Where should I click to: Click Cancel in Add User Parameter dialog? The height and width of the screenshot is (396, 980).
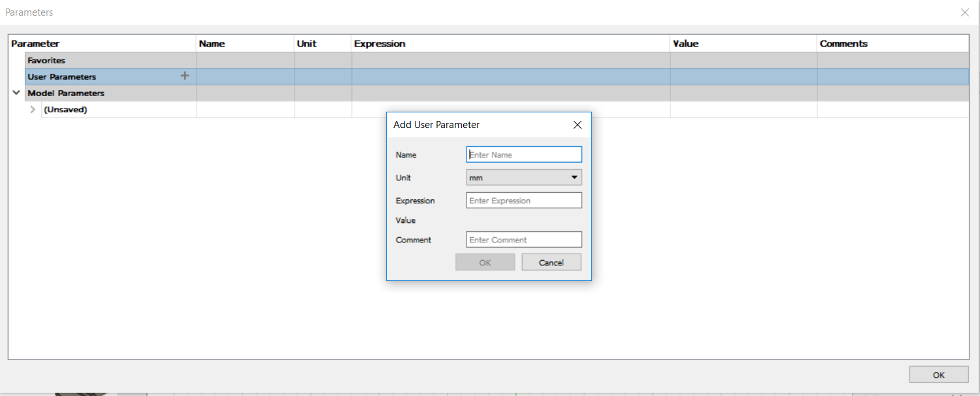(x=551, y=262)
